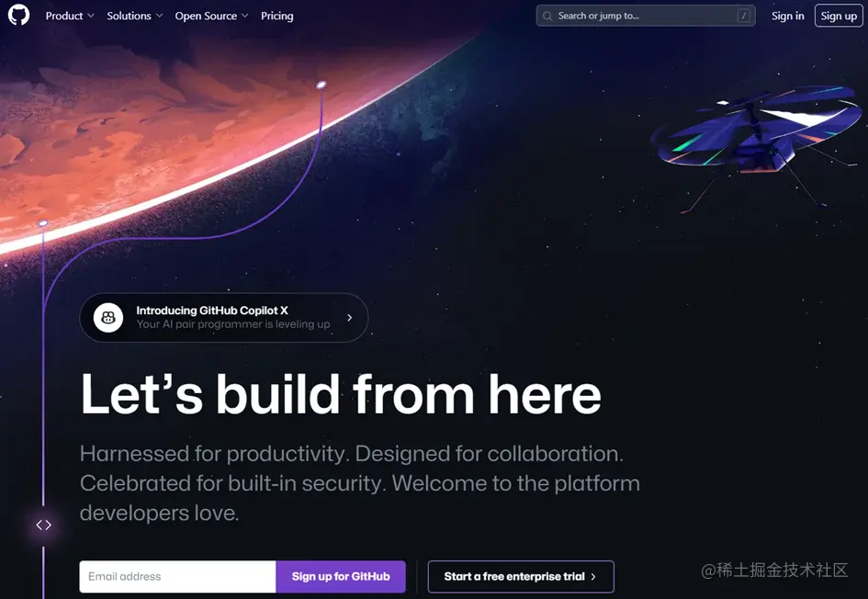The image size is (868, 599).
Task: Click the Copilot icon in banner
Action: pos(108,317)
